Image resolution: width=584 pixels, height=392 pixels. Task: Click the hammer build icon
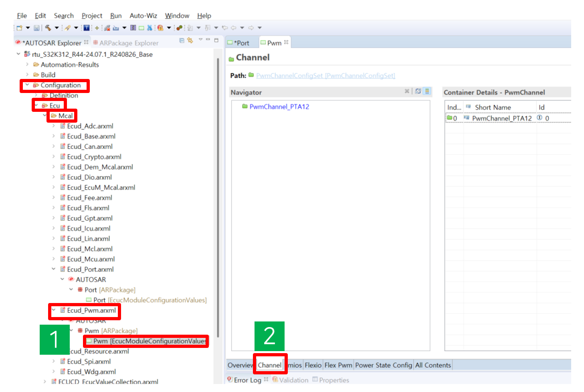point(48,28)
